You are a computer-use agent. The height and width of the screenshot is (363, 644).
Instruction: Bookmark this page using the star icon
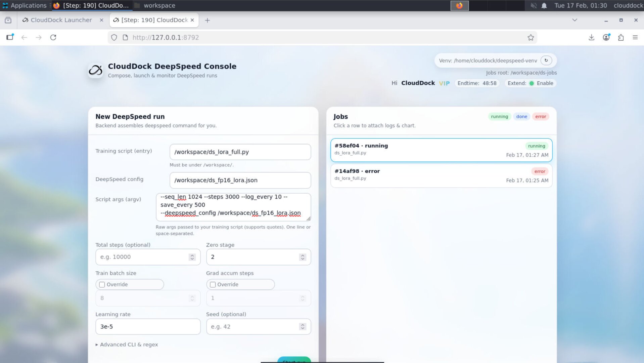click(x=531, y=37)
